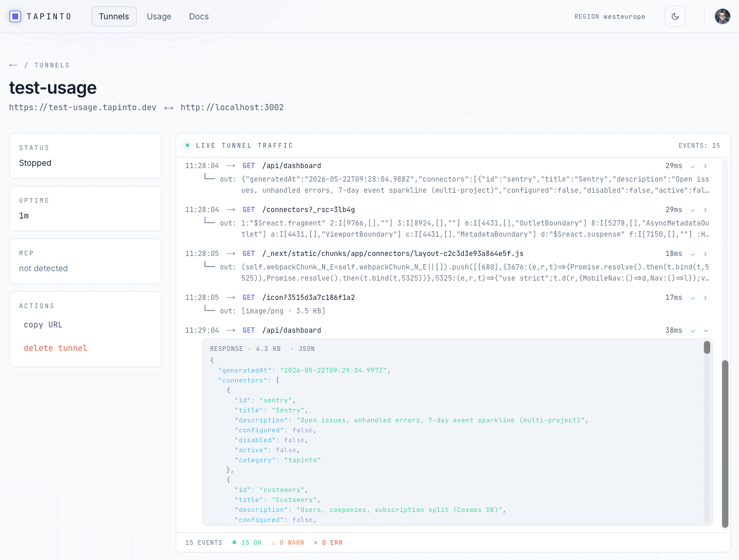Click the EVENTS: 15 counter
Image resolution: width=739 pixels, height=560 pixels.
click(x=699, y=145)
